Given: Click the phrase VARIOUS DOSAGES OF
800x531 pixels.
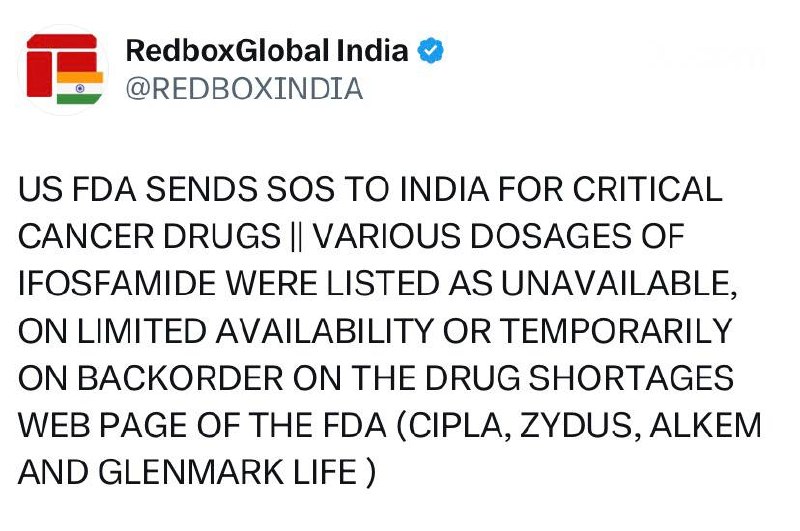Looking at the screenshot, I should point(498,237).
